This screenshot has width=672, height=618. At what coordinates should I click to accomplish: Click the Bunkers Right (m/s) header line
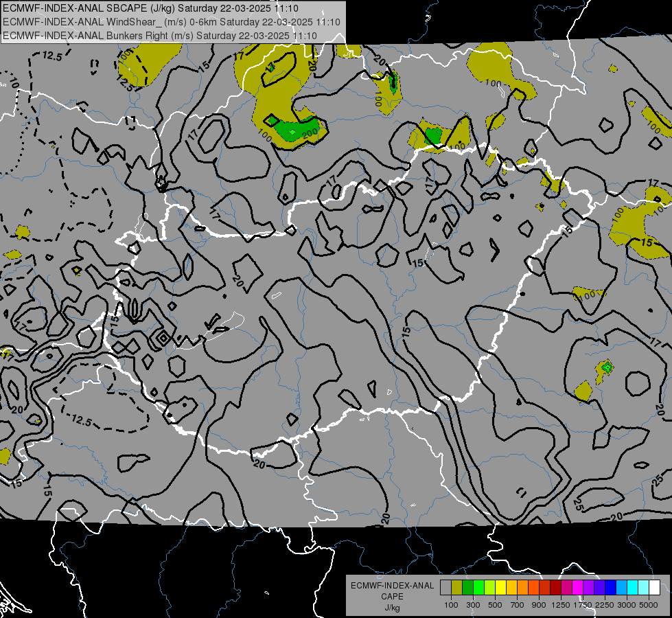click(x=160, y=36)
